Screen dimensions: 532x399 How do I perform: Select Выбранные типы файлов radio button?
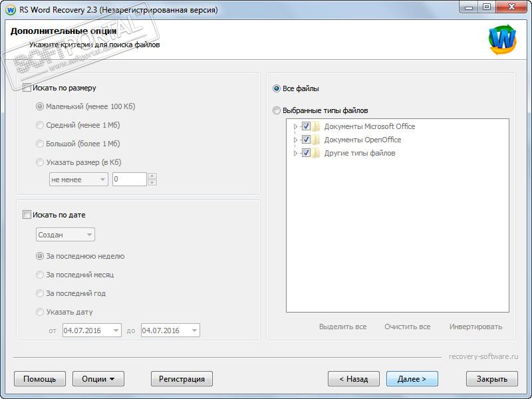(x=277, y=110)
